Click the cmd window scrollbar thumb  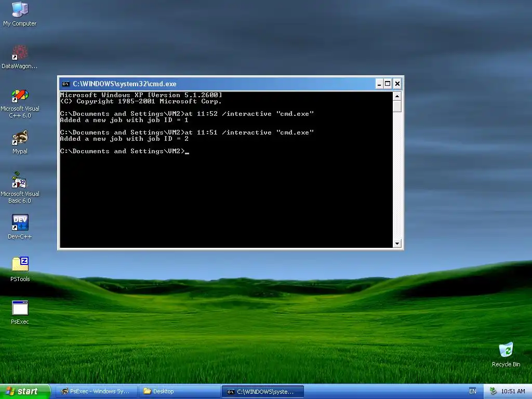pos(397,106)
